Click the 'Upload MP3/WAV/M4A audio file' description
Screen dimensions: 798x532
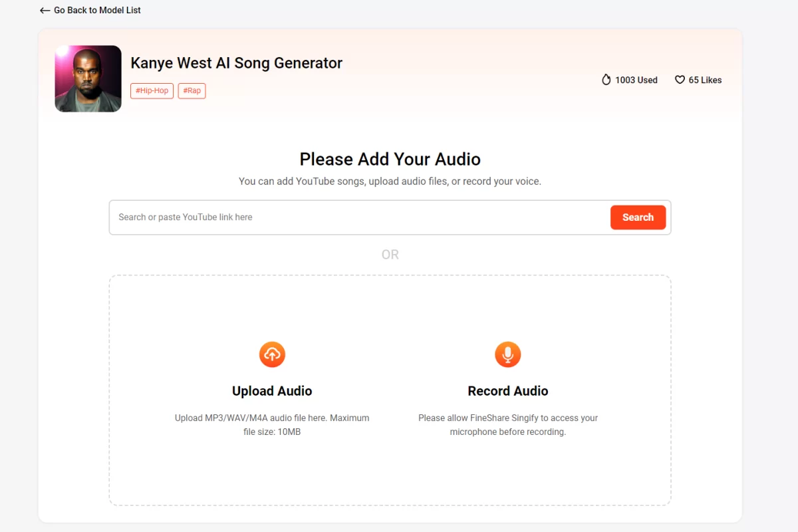tap(272, 425)
